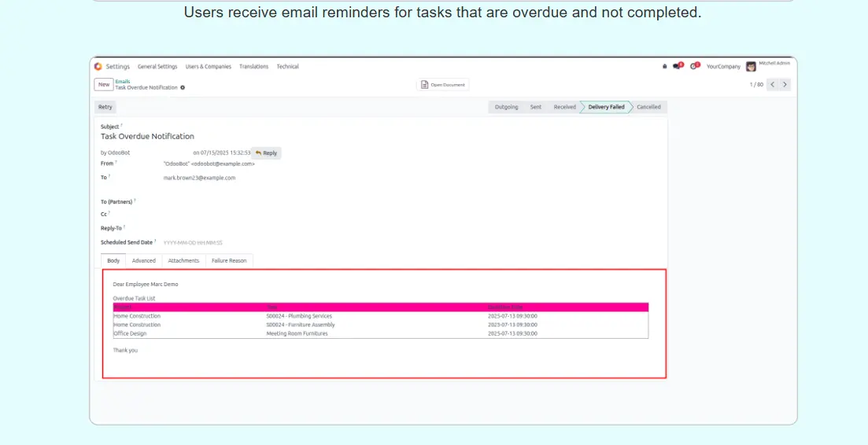Image resolution: width=868 pixels, height=445 pixels.
Task: Expand the Technical menu
Action: coord(287,67)
